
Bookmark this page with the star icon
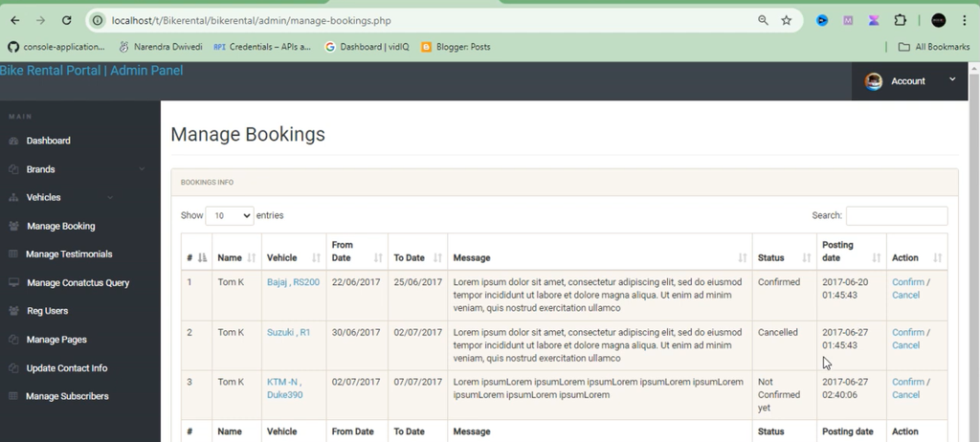(787, 21)
